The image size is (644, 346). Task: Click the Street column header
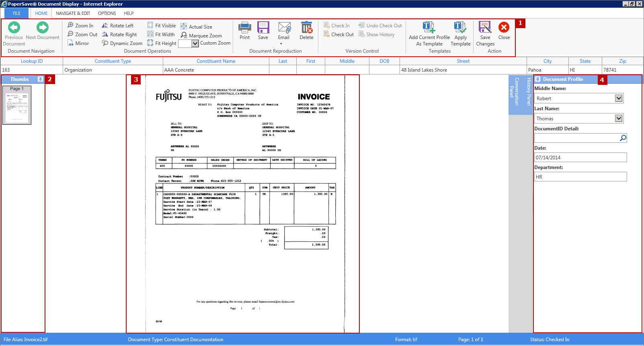click(463, 61)
